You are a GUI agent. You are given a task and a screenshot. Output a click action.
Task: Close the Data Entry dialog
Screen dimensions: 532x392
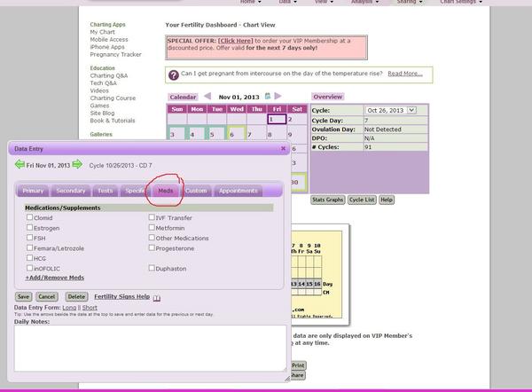tap(283, 149)
